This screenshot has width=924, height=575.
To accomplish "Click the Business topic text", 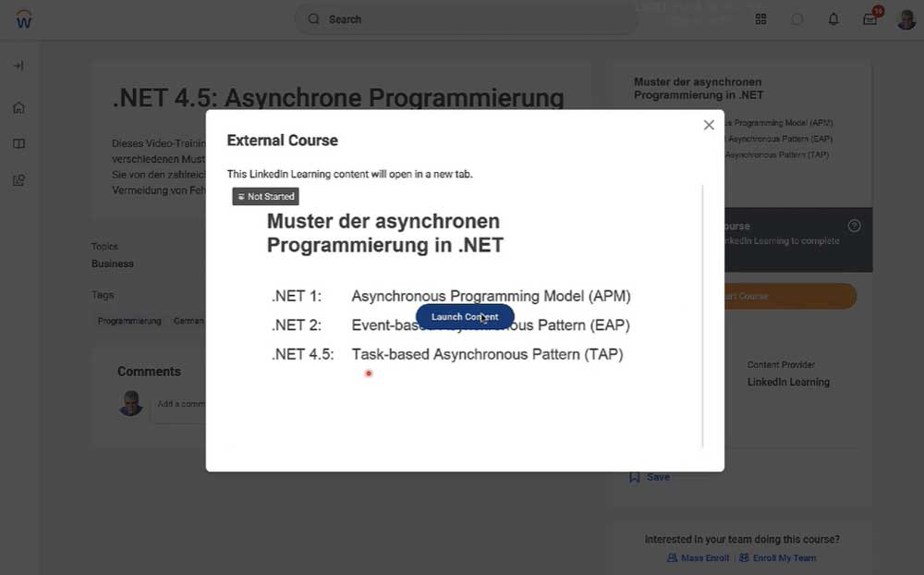I will click(113, 263).
